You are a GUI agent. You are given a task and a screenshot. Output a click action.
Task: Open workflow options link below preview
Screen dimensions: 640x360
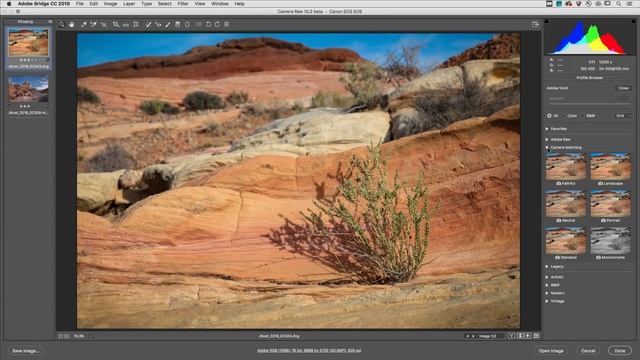pos(309,351)
